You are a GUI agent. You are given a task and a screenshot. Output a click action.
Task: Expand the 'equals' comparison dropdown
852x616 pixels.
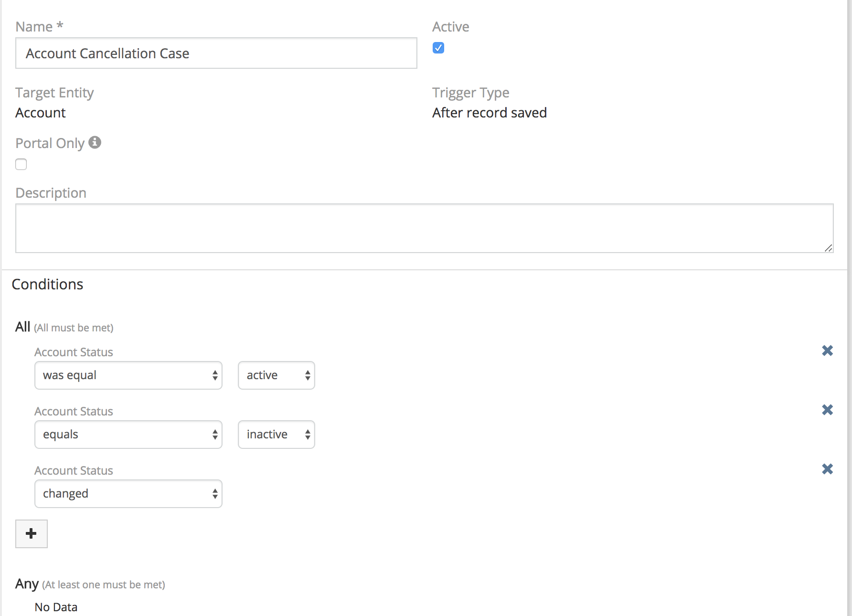coord(128,435)
